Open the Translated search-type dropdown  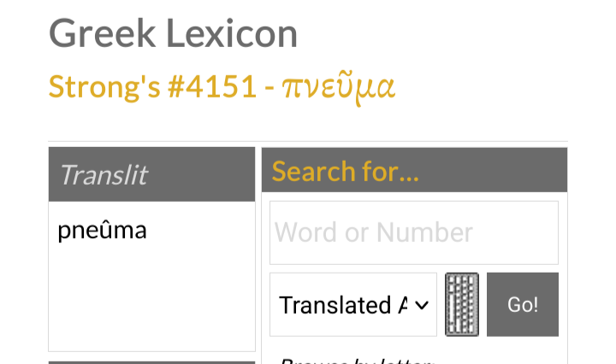pyautogui.click(x=352, y=305)
